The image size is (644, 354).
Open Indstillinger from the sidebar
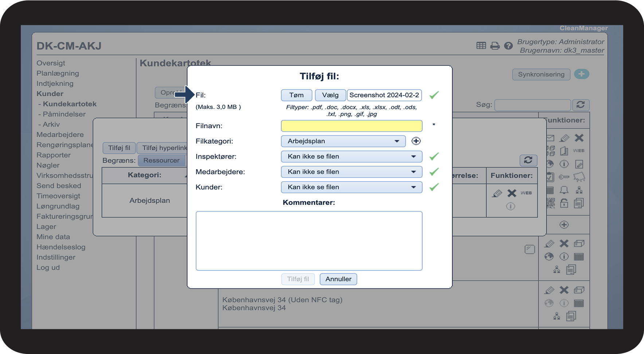point(56,257)
